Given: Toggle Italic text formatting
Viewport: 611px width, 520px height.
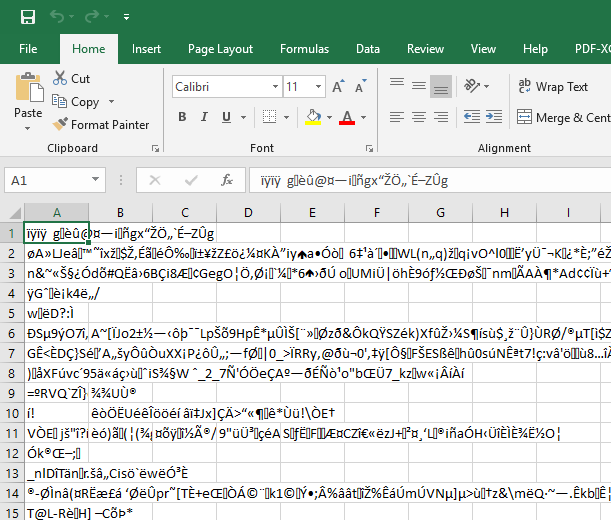Looking at the screenshot, I should 205,117.
